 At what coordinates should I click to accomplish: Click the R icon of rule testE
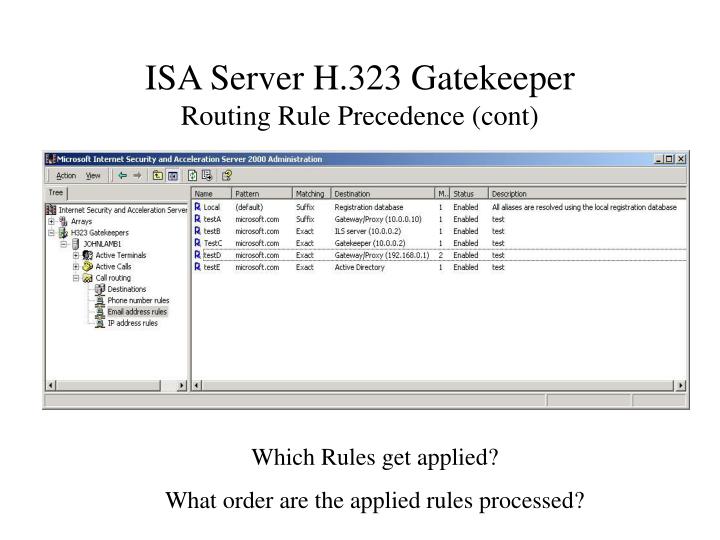coord(197,267)
